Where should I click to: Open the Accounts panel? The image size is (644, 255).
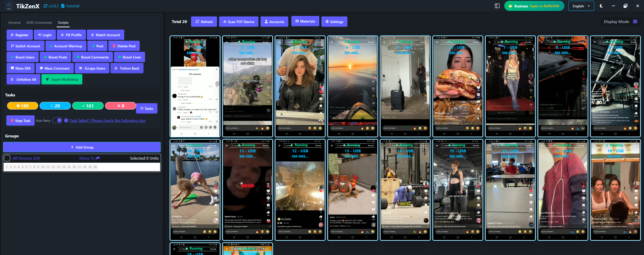[274, 22]
